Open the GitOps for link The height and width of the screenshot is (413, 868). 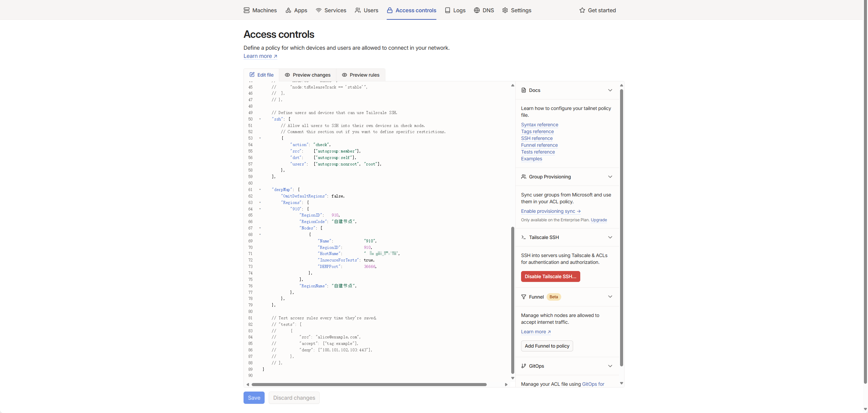tap(593, 384)
